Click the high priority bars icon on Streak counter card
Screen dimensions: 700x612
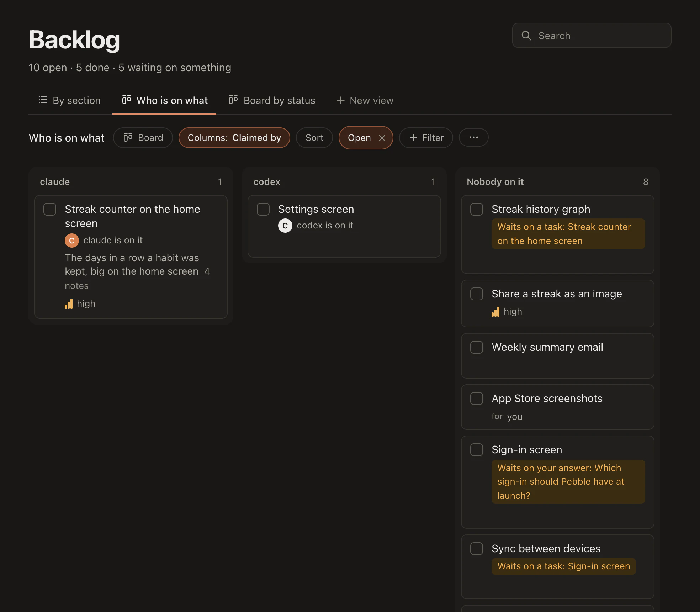click(x=69, y=304)
